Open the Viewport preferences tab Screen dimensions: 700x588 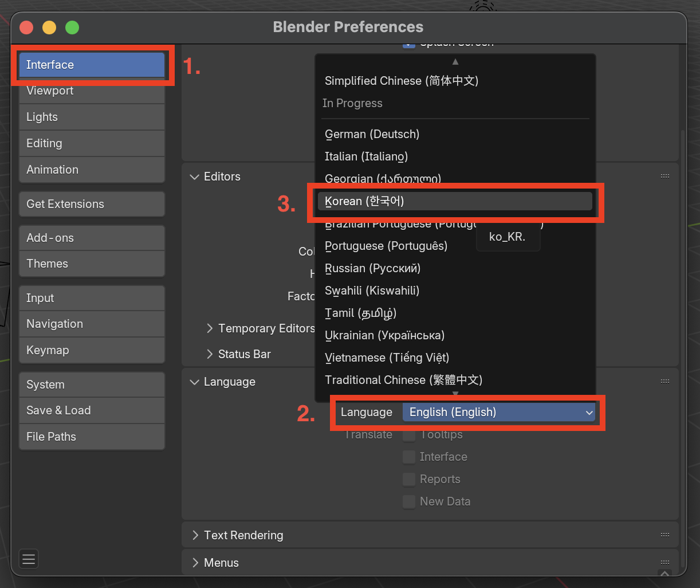click(x=92, y=91)
